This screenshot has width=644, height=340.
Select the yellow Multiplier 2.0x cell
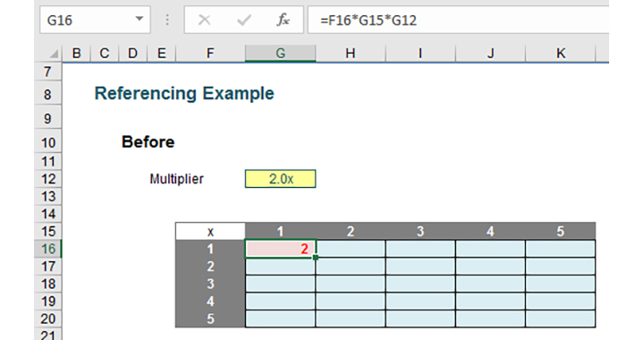pos(281,179)
